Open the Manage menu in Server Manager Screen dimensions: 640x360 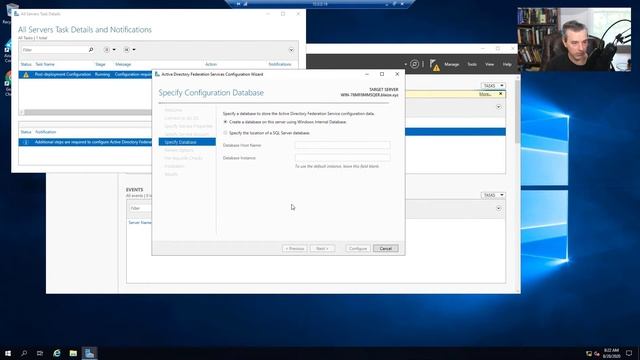451,64
